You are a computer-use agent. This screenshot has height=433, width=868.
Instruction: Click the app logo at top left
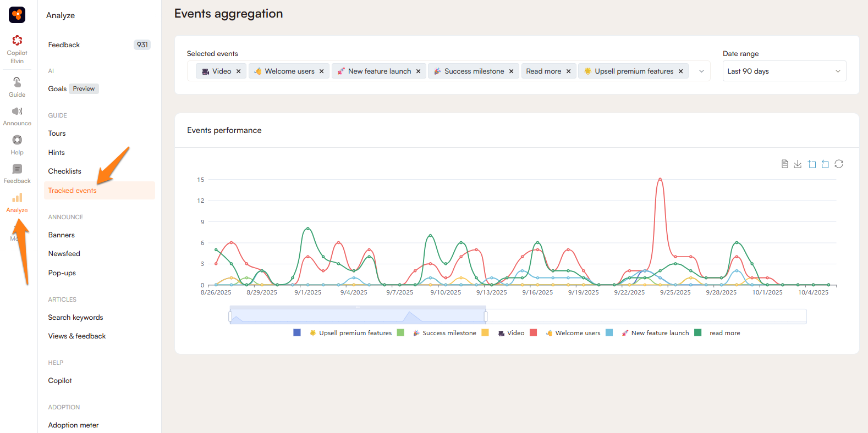(x=17, y=15)
